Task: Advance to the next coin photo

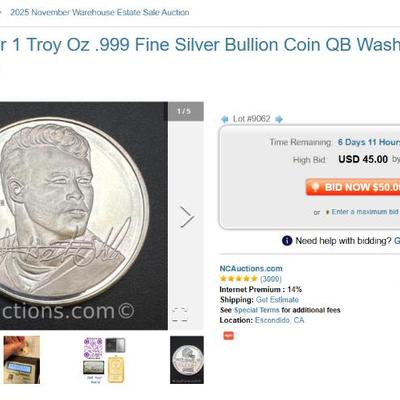Action: (x=187, y=217)
